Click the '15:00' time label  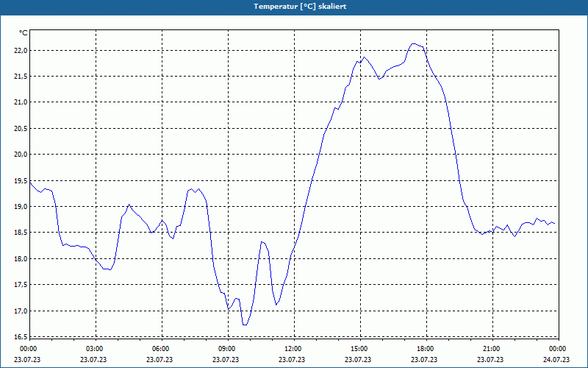358,349
